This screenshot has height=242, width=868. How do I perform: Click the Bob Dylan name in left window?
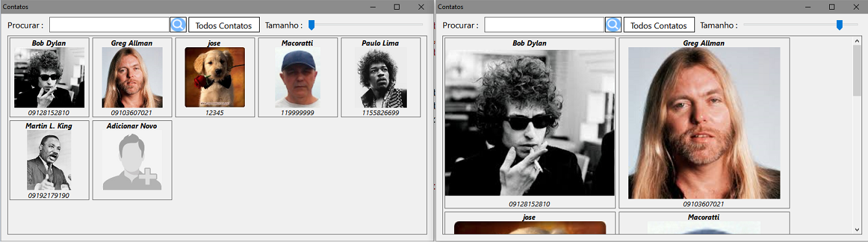click(x=49, y=43)
